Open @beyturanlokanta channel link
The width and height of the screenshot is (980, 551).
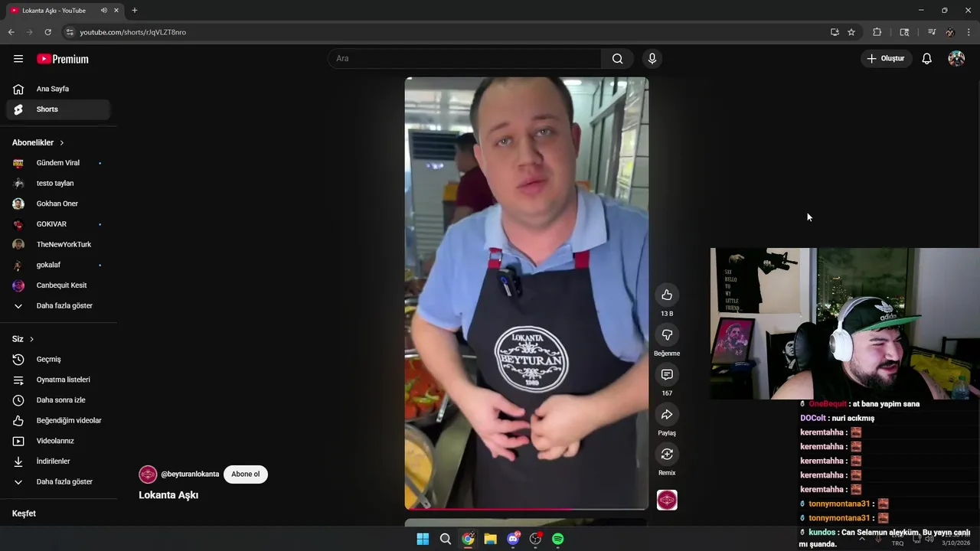(x=190, y=474)
